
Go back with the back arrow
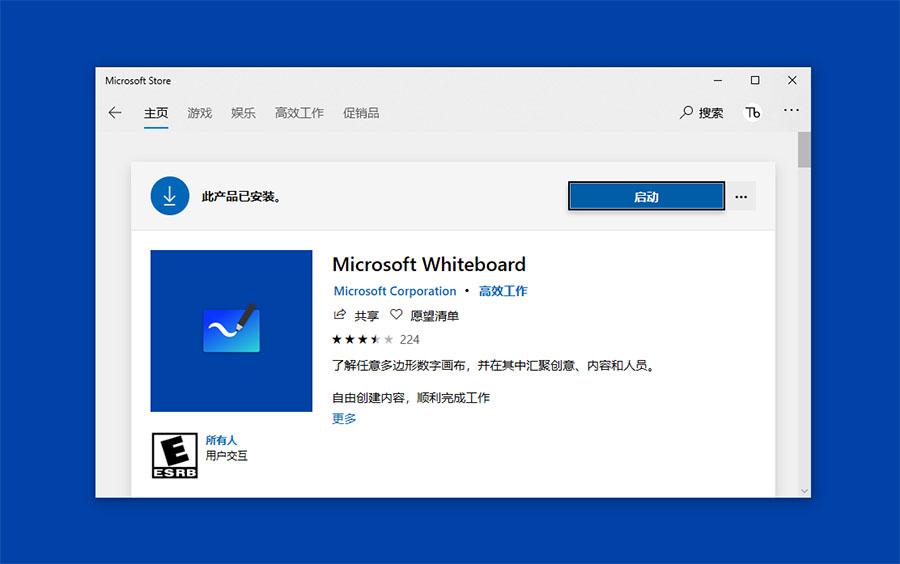point(115,112)
